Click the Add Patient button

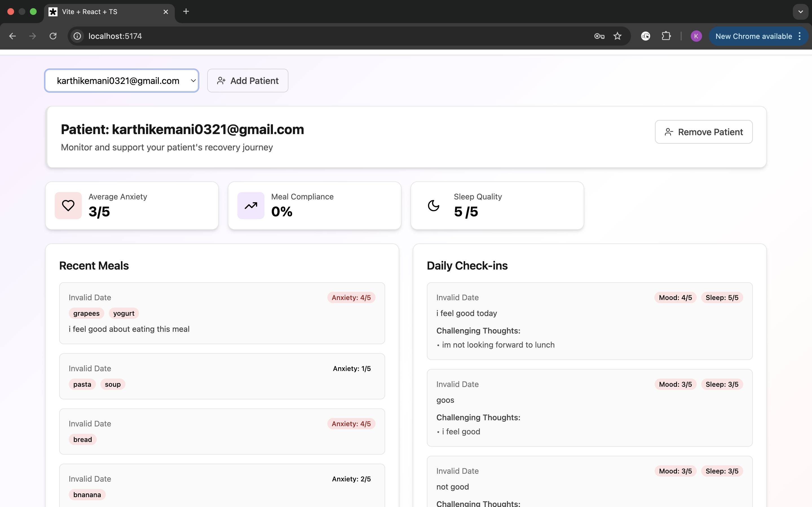pos(248,81)
